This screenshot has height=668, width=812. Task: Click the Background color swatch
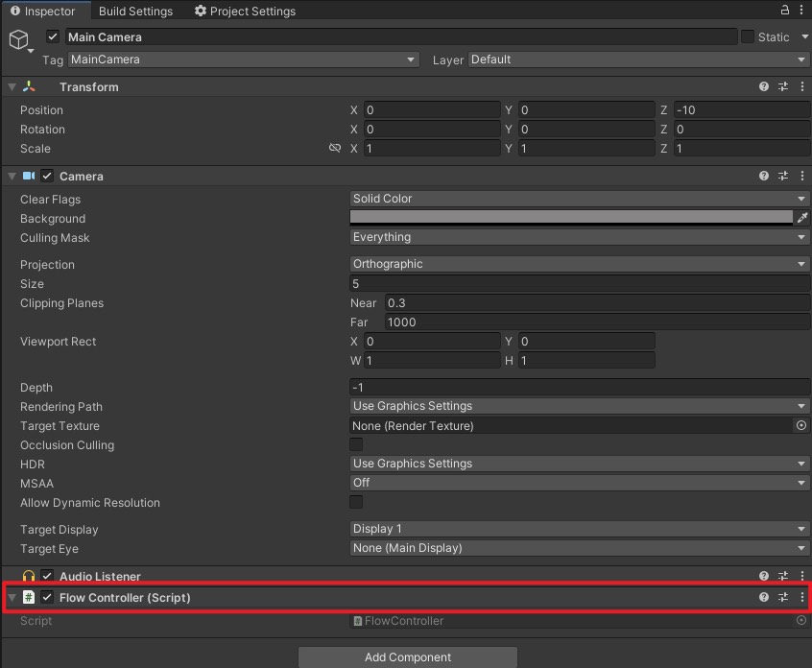(x=572, y=218)
